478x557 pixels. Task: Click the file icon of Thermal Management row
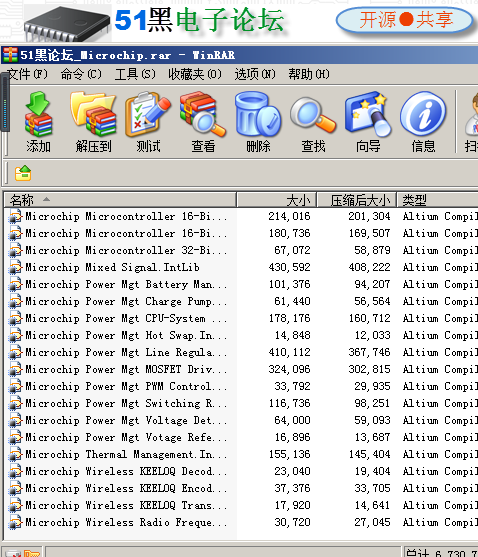tap(15, 454)
